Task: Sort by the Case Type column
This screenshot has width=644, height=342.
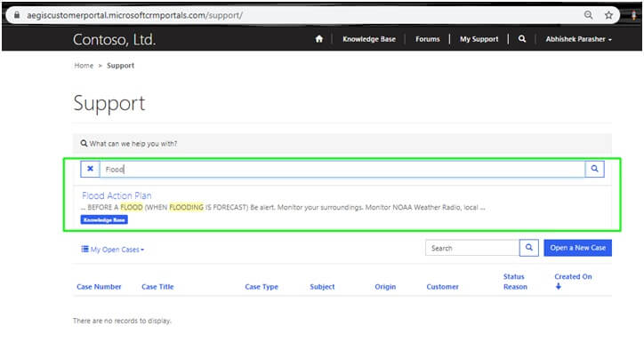Action: pos(262,287)
